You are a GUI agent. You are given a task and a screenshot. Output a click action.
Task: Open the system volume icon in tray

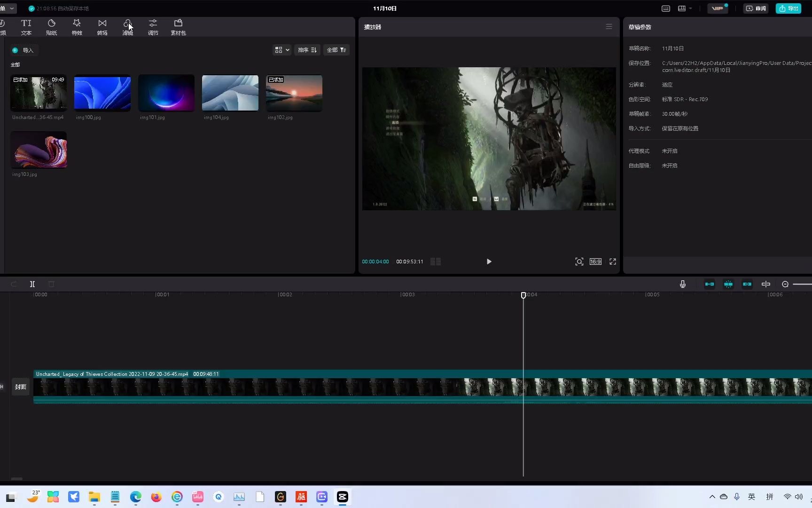(799, 497)
